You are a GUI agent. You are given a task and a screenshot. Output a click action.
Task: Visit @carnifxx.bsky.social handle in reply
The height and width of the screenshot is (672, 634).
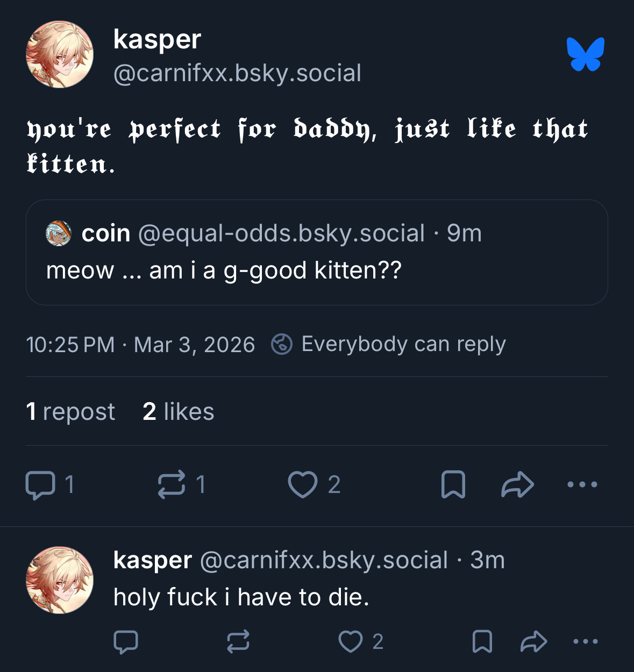click(324, 560)
